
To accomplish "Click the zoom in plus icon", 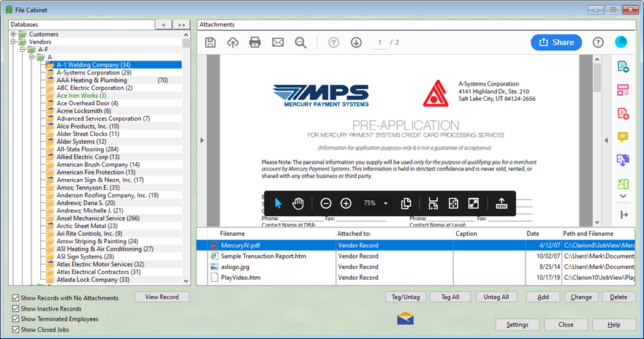I will tap(346, 203).
